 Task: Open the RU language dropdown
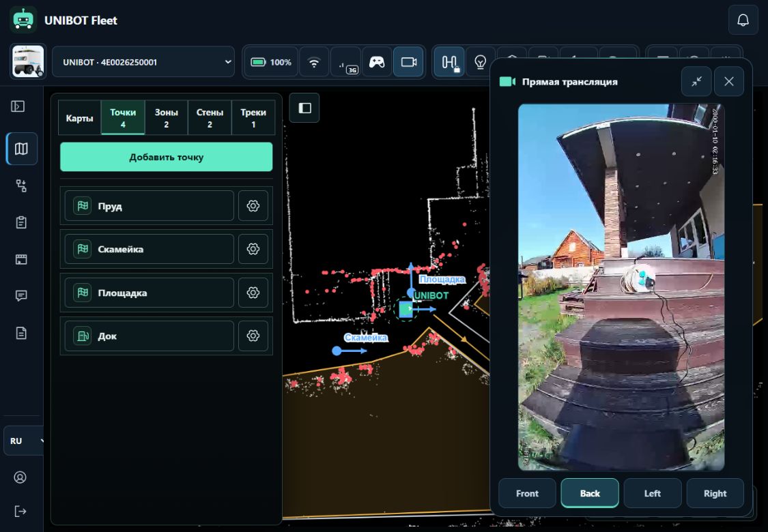(25, 441)
